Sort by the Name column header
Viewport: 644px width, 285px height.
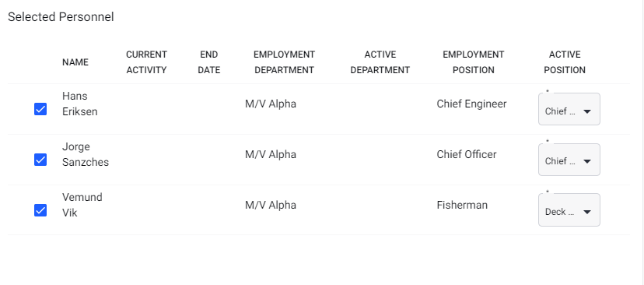coord(75,62)
